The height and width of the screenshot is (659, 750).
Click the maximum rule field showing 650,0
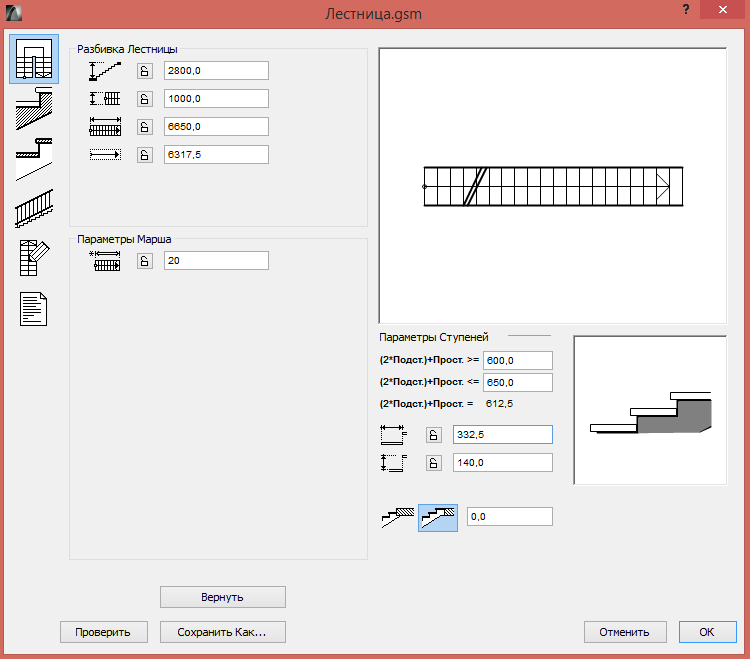(518, 383)
